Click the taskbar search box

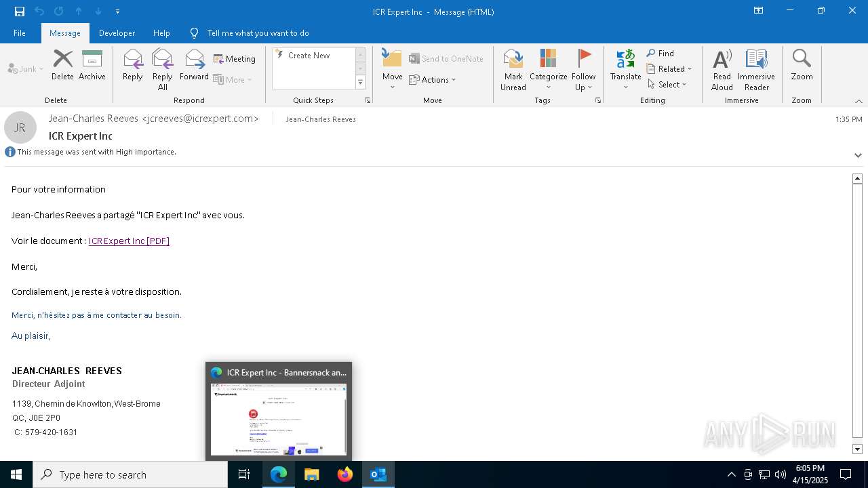pos(130,474)
